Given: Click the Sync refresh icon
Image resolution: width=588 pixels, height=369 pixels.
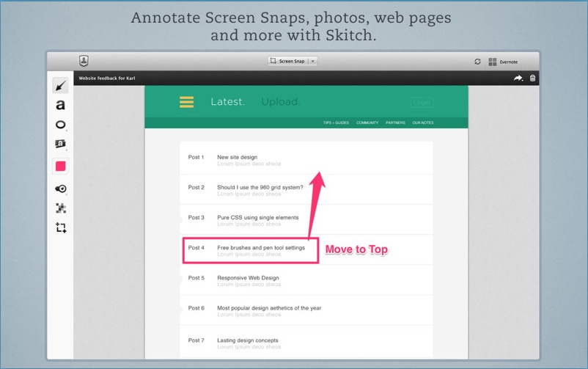Looking at the screenshot, I should [x=477, y=62].
